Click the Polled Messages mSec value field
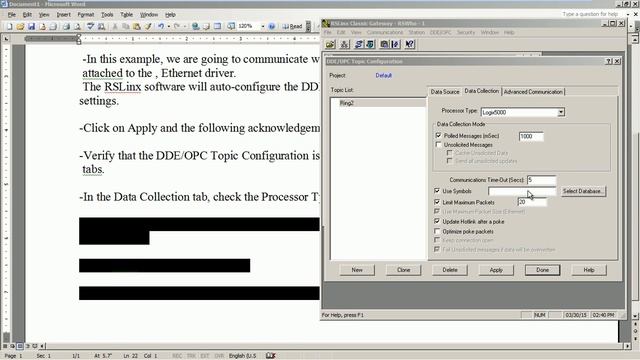Screen dimensions: 640x360 pyautogui.click(x=531, y=136)
